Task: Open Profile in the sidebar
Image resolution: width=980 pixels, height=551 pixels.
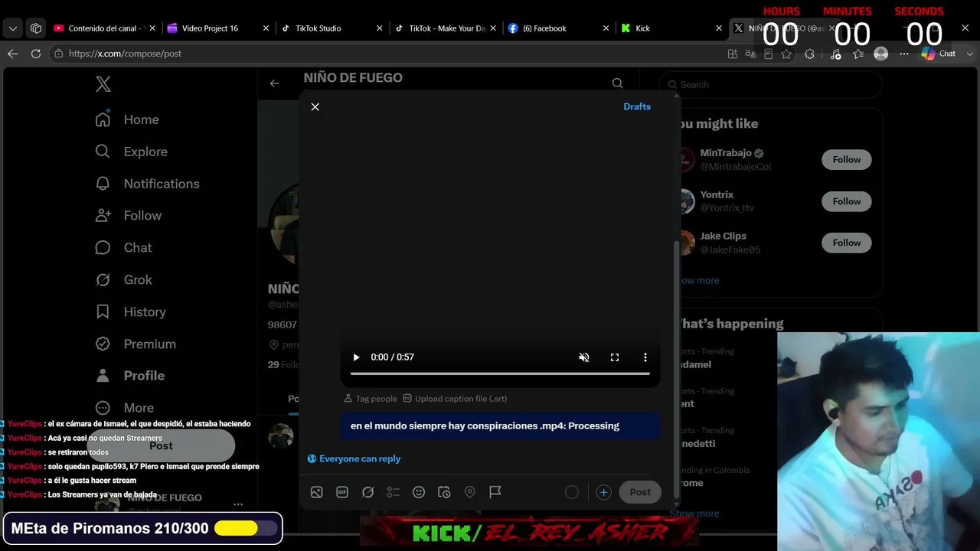Action: point(129,376)
